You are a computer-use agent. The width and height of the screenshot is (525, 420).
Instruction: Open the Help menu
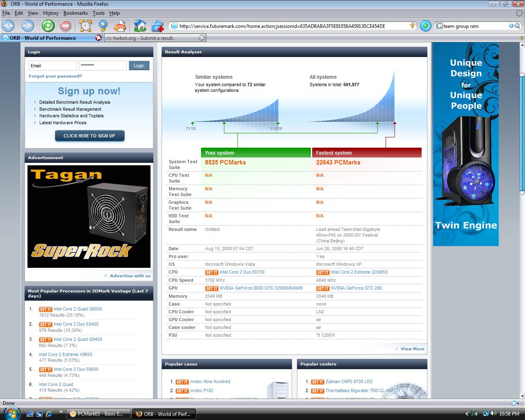(114, 13)
